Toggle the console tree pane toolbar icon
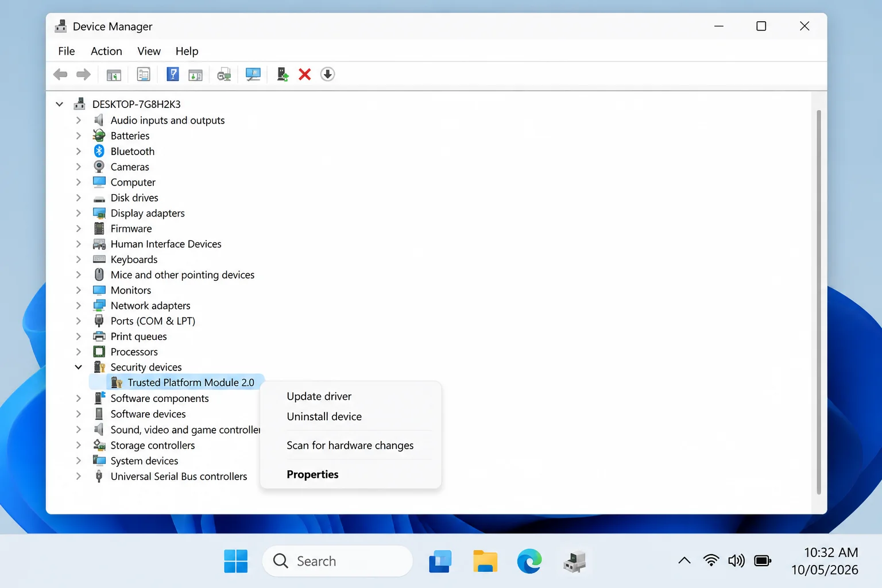Image resolution: width=882 pixels, height=588 pixels. click(x=114, y=75)
